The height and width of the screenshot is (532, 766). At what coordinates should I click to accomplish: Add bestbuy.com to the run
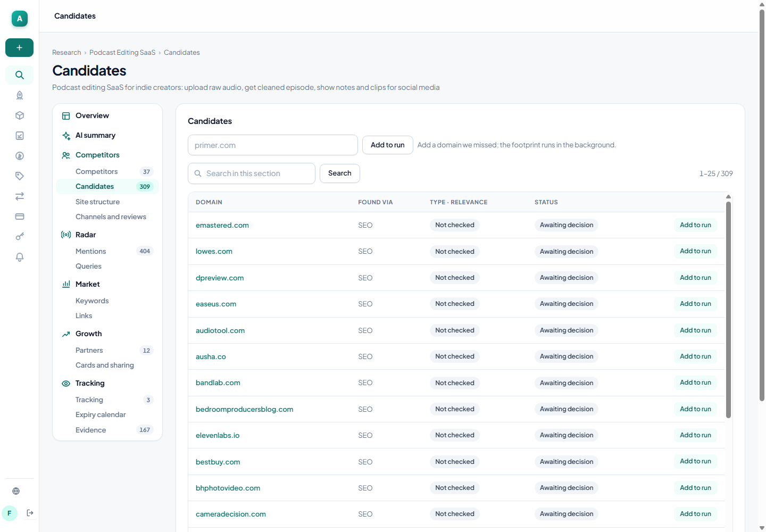tap(695, 461)
